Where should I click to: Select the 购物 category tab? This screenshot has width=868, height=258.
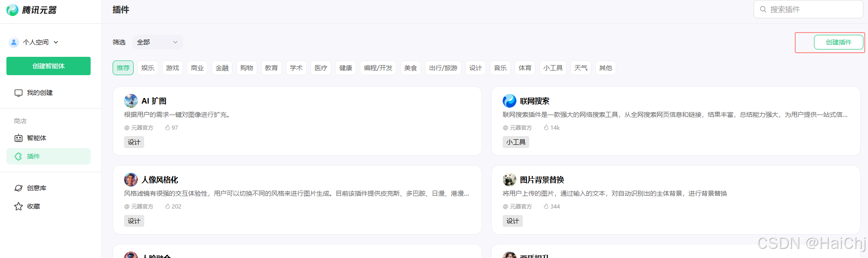[247, 68]
